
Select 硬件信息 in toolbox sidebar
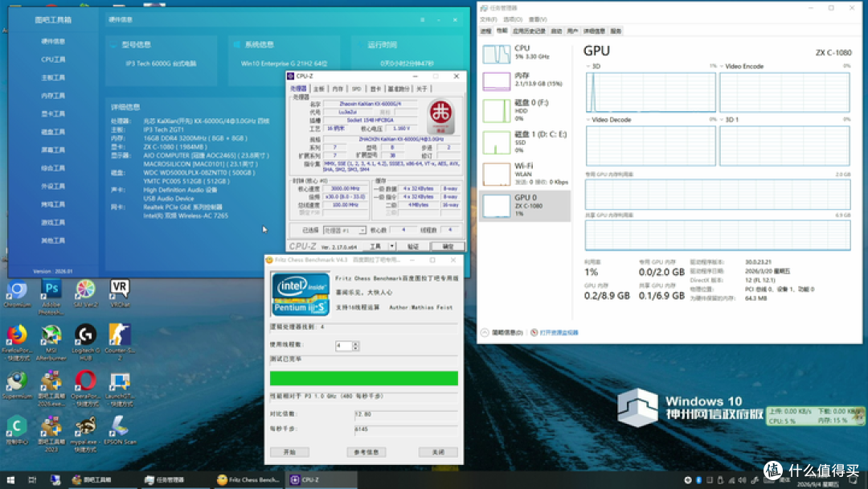click(x=53, y=41)
